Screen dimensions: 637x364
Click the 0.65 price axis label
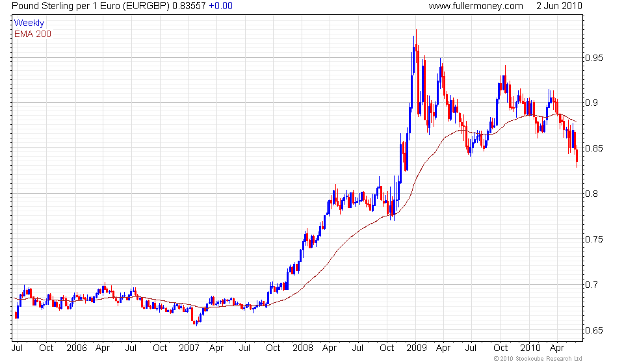594,330
